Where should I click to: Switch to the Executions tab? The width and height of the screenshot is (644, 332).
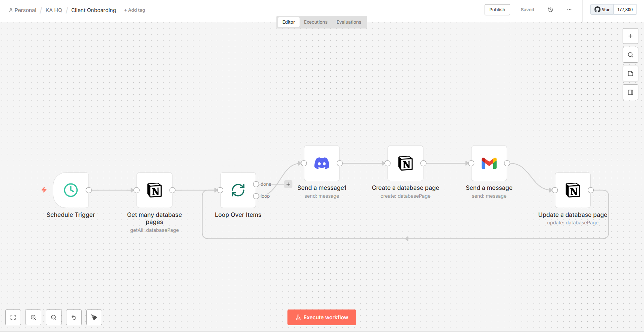[x=315, y=22]
